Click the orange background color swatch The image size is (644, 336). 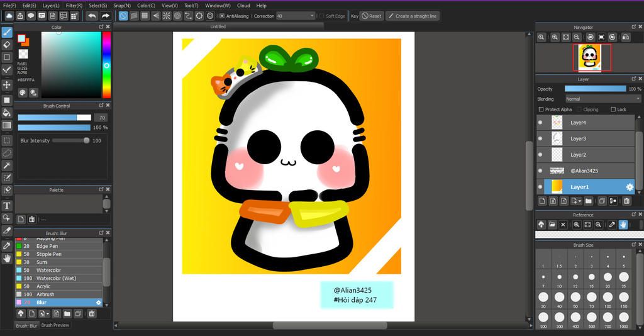[x=26, y=42]
